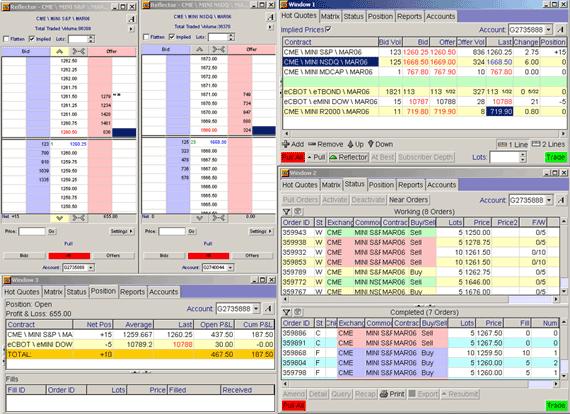Click bottom recenter icon in S&P Reflector
Image resolution: width=570 pixels, height=414 pixels.
tap(78, 218)
